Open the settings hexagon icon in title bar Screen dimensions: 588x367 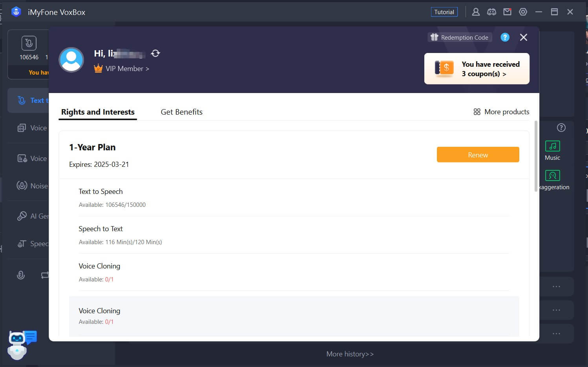pos(523,12)
